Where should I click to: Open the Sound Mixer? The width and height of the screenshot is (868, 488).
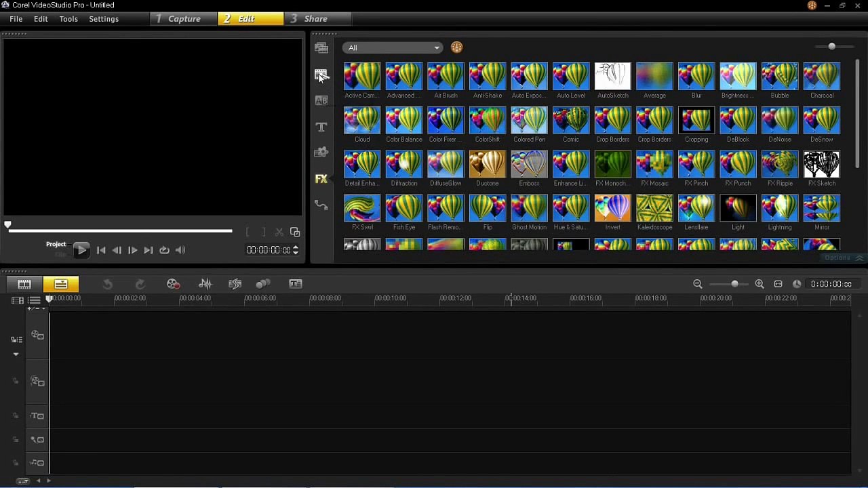coord(205,284)
